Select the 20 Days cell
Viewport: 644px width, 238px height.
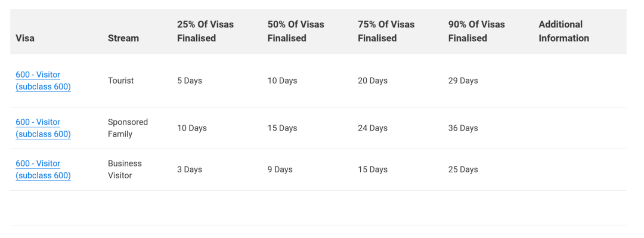click(x=373, y=81)
